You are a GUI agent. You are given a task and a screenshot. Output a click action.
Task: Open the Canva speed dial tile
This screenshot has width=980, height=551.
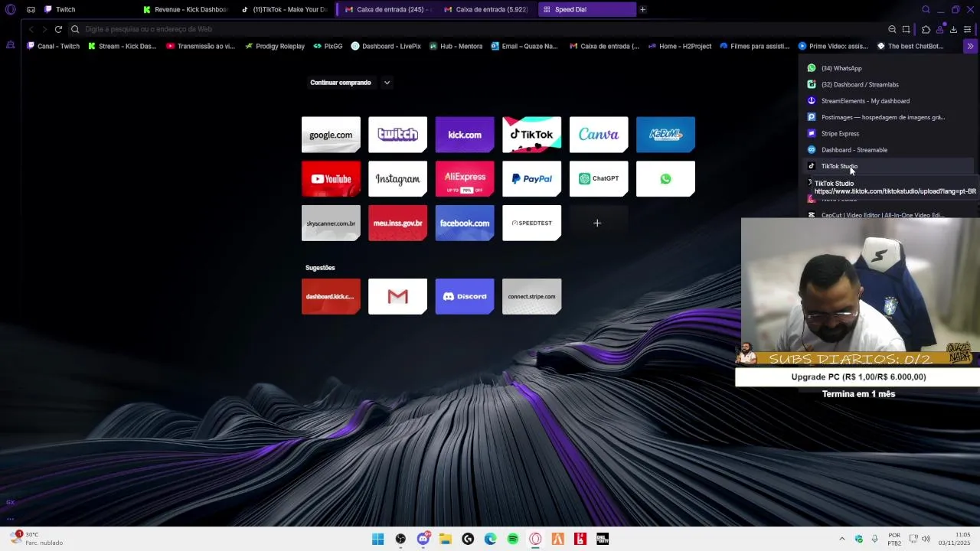(x=599, y=135)
